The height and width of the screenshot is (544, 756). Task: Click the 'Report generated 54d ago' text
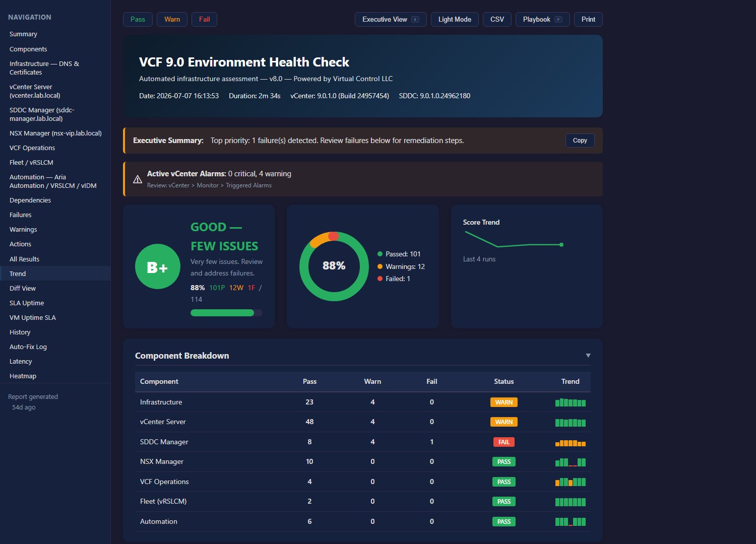[33, 402]
